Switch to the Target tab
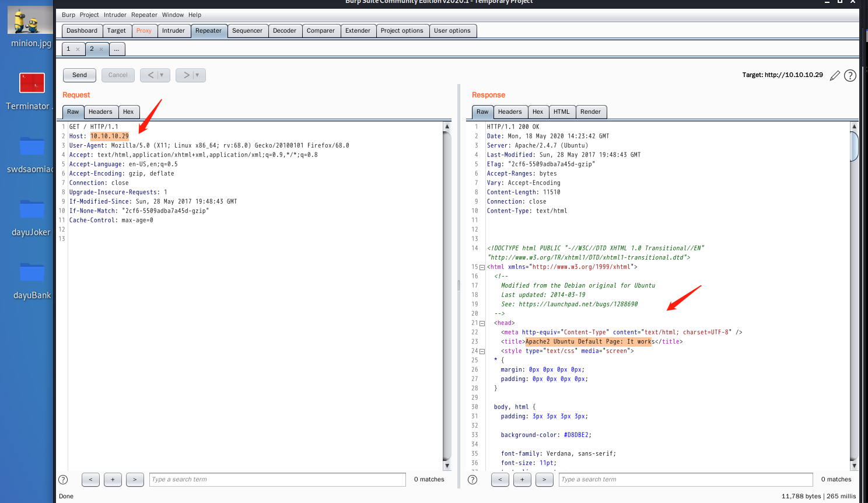 (116, 31)
